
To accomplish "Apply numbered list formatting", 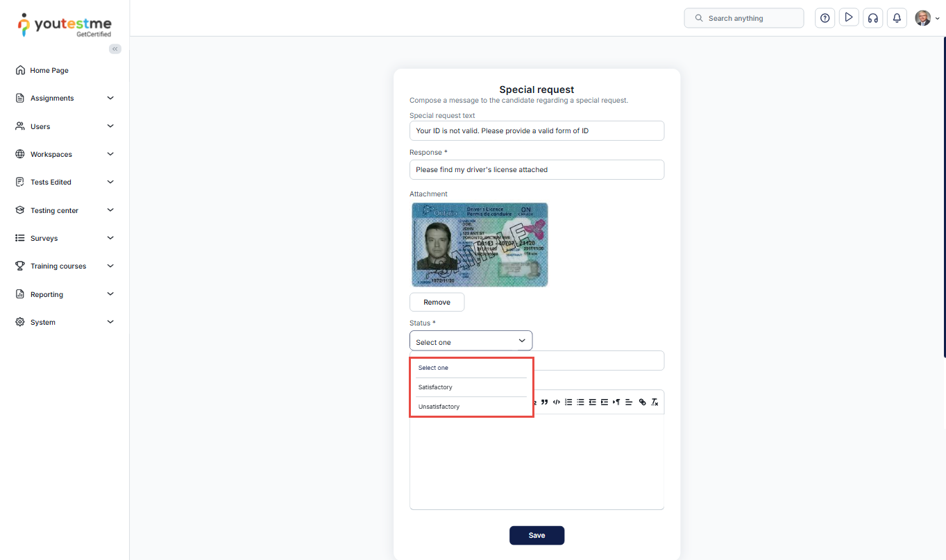I will click(568, 402).
